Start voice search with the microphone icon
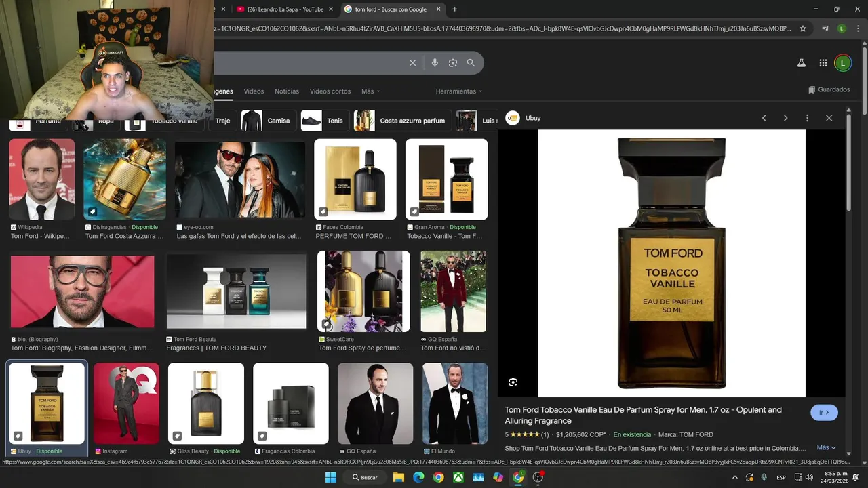 (x=435, y=63)
